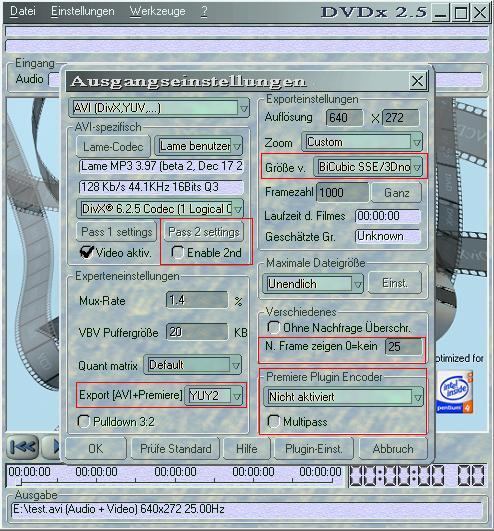
Task: Enable the 2nd pass checkbox
Action: click(177, 252)
